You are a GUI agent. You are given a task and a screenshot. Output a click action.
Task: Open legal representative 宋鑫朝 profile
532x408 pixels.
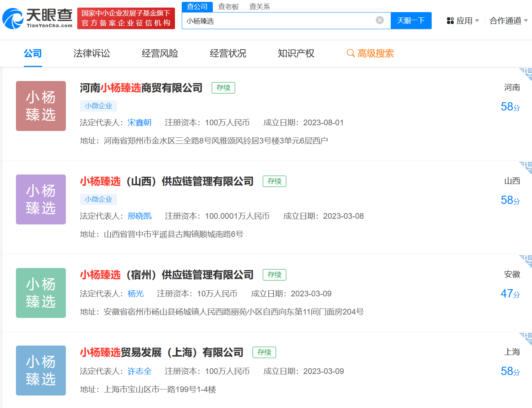tap(139, 123)
